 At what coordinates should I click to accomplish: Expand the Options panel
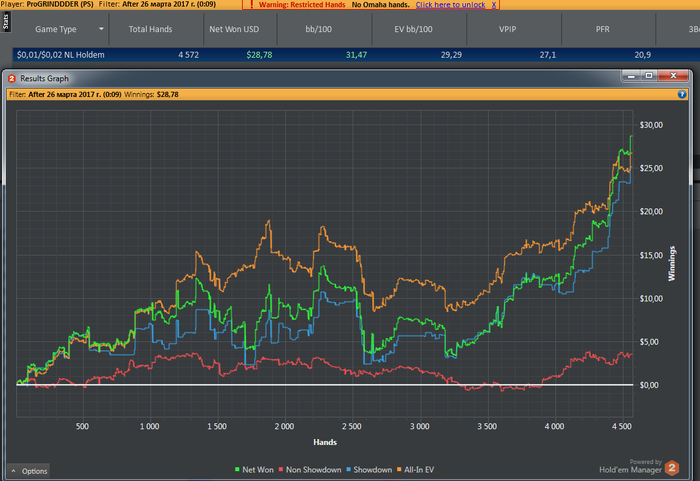(29, 470)
